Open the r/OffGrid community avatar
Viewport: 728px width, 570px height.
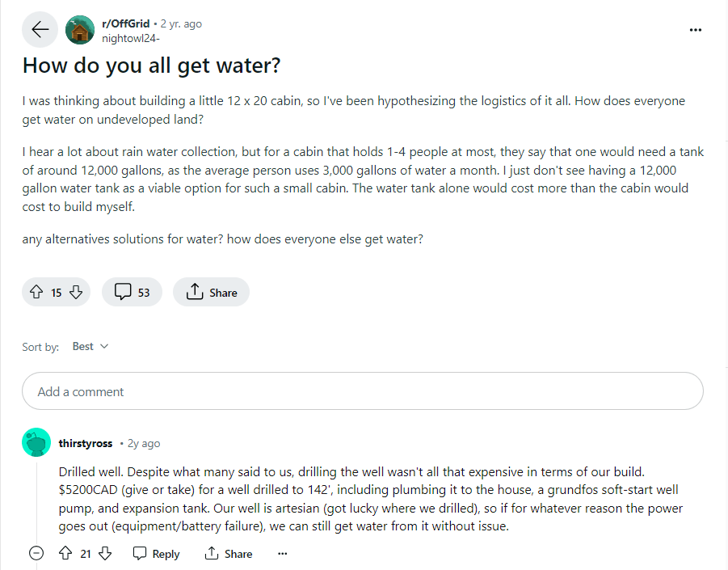click(79, 29)
